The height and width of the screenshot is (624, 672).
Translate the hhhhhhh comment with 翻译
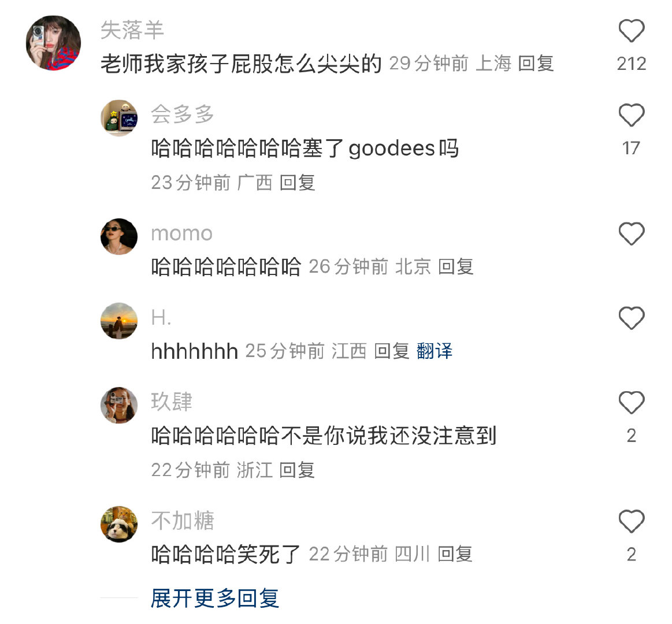point(434,351)
